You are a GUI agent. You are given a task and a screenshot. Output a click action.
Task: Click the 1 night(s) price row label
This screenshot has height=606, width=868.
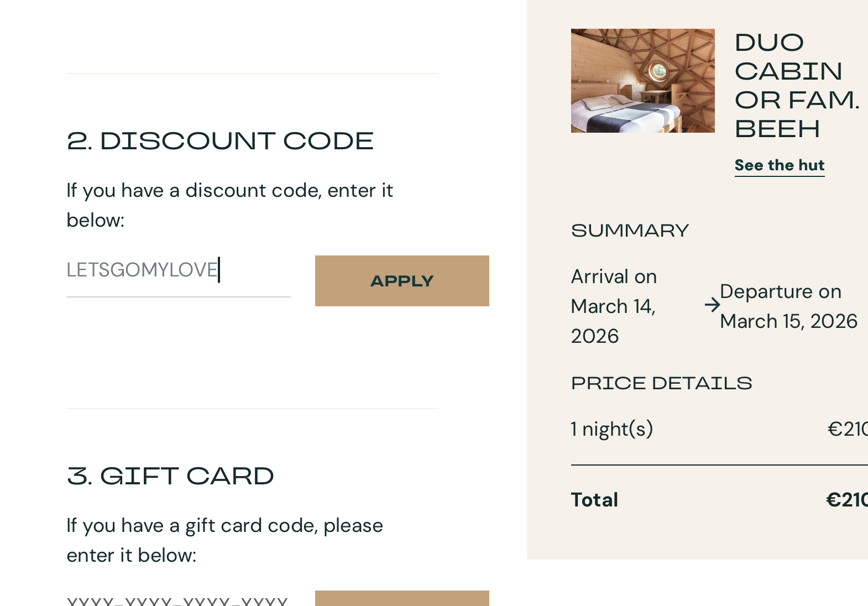(x=612, y=429)
